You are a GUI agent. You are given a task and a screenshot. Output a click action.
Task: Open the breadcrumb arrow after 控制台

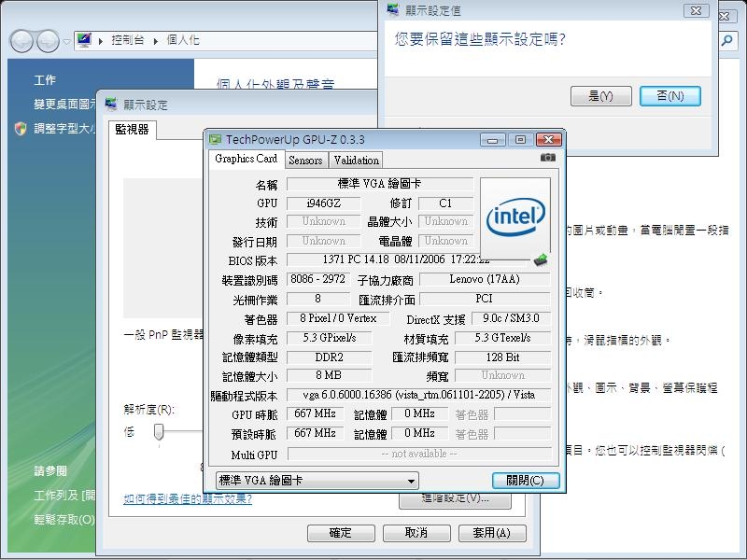[x=155, y=41]
